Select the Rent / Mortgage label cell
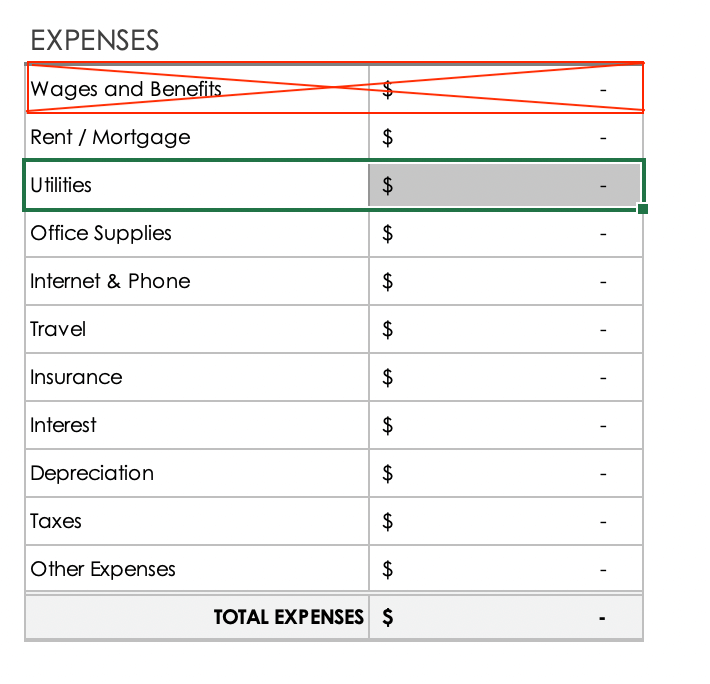Image resolution: width=710 pixels, height=684 pixels. click(197, 137)
